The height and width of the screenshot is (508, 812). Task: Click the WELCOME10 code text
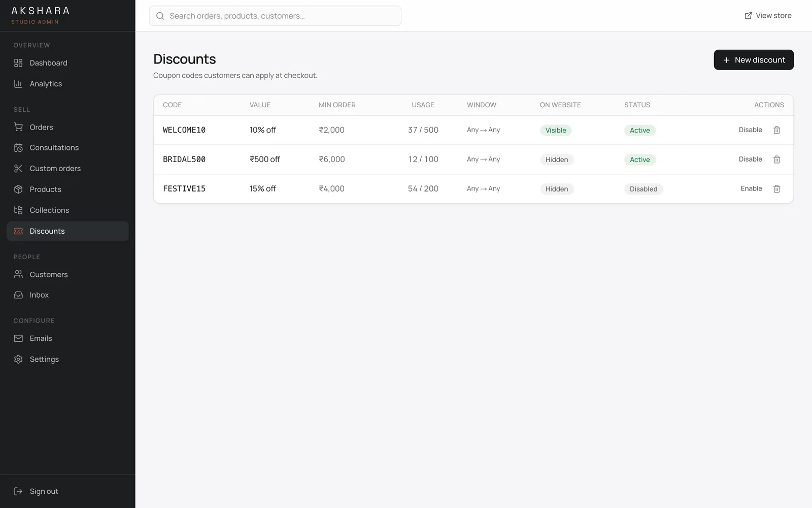(184, 130)
